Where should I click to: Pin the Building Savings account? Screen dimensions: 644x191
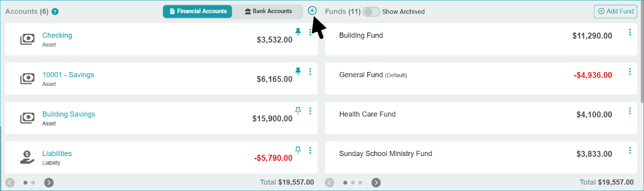(298, 110)
